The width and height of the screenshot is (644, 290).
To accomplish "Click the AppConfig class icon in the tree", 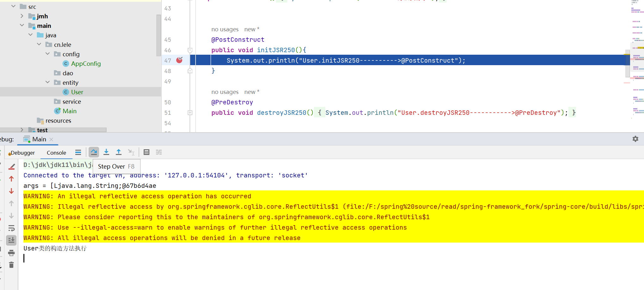I will click(x=66, y=64).
